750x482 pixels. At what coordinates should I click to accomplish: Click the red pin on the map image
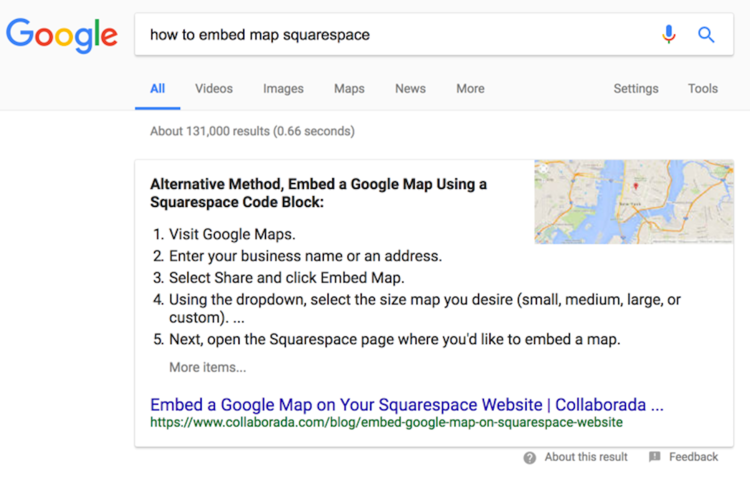(636, 186)
